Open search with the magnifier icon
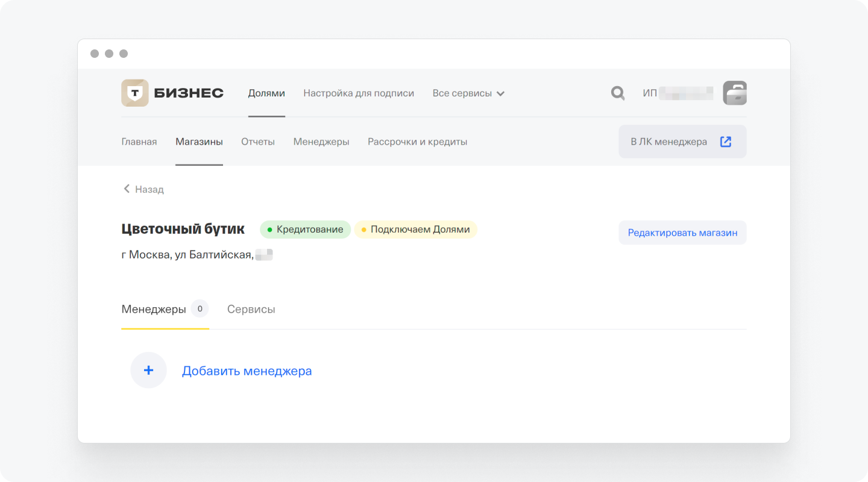 (x=618, y=93)
